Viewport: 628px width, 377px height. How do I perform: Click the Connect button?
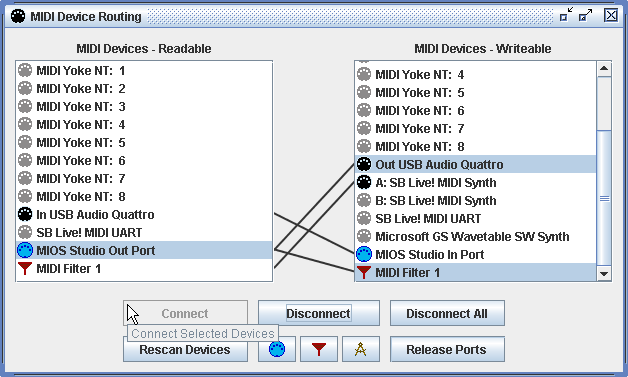[x=185, y=313]
